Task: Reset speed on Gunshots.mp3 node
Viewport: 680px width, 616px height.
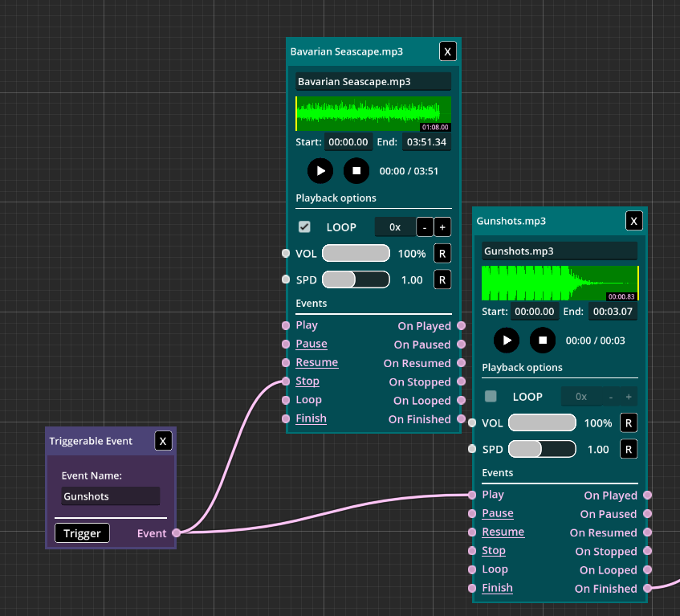Action: pos(629,449)
